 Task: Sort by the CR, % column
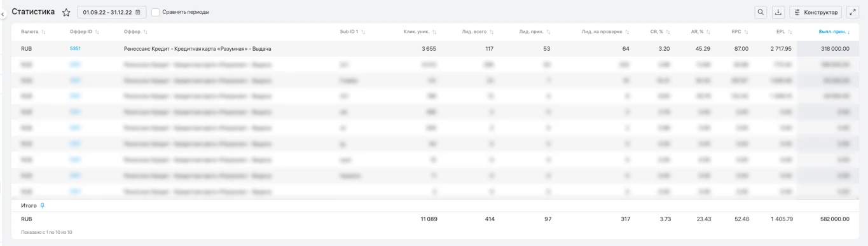pyautogui.click(x=660, y=32)
